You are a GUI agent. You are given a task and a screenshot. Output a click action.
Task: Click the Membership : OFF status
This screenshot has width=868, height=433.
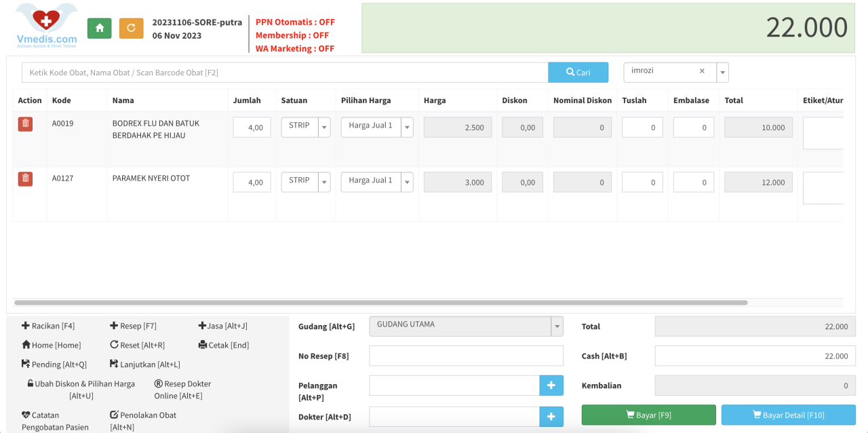[292, 35]
